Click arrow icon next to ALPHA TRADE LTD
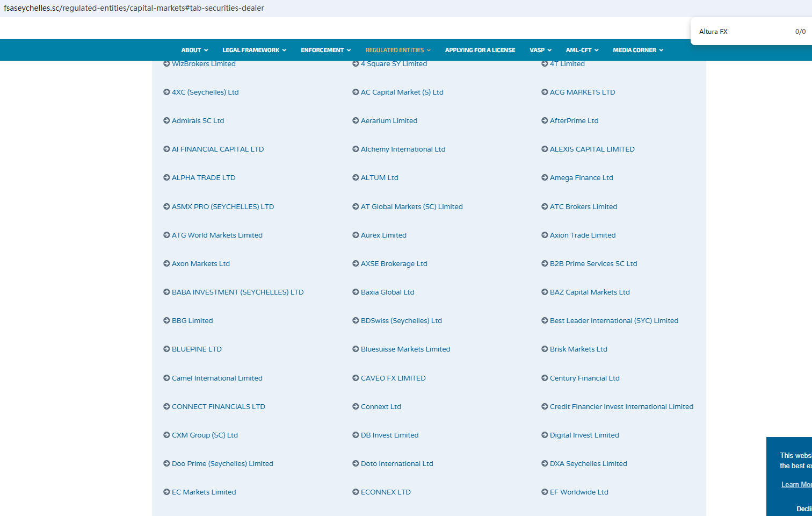The width and height of the screenshot is (812, 516). pos(166,177)
